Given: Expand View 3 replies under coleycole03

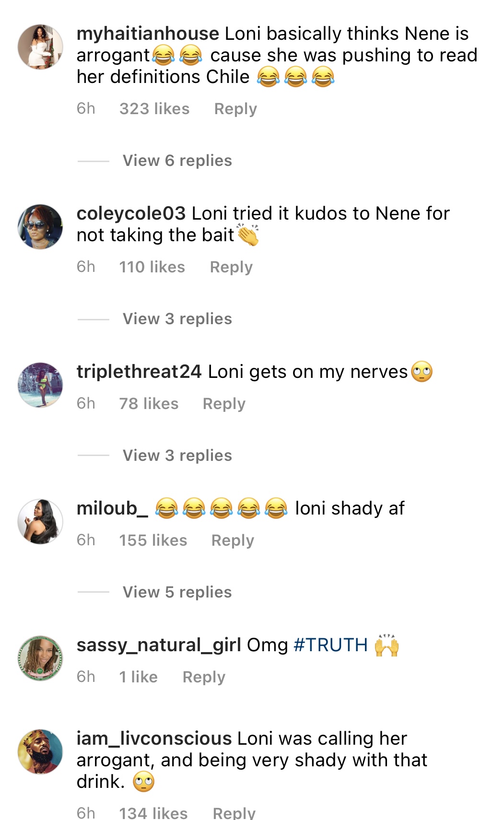Looking at the screenshot, I should (177, 319).
